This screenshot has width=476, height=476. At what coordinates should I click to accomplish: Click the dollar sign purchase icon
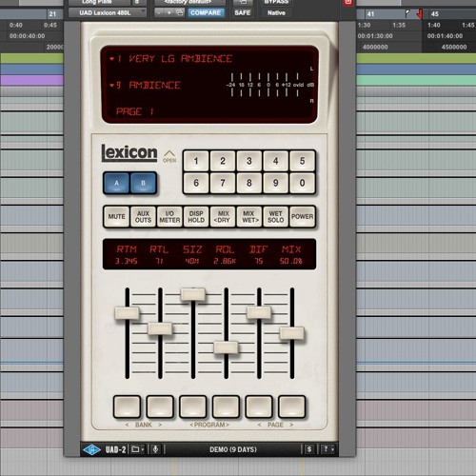click(309, 449)
